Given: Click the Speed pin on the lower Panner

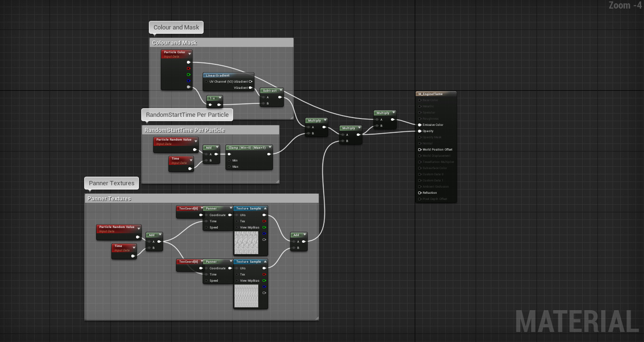Looking at the screenshot, I should point(206,281).
